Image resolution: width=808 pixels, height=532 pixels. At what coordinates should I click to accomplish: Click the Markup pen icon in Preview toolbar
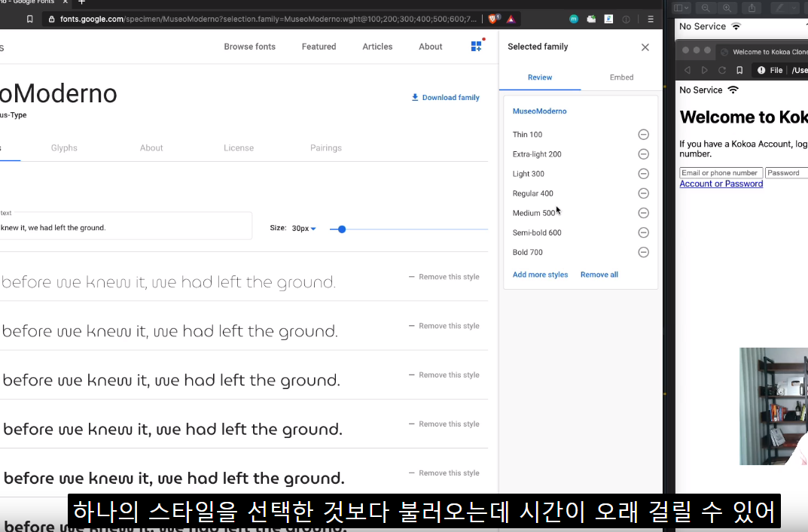pyautogui.click(x=779, y=8)
